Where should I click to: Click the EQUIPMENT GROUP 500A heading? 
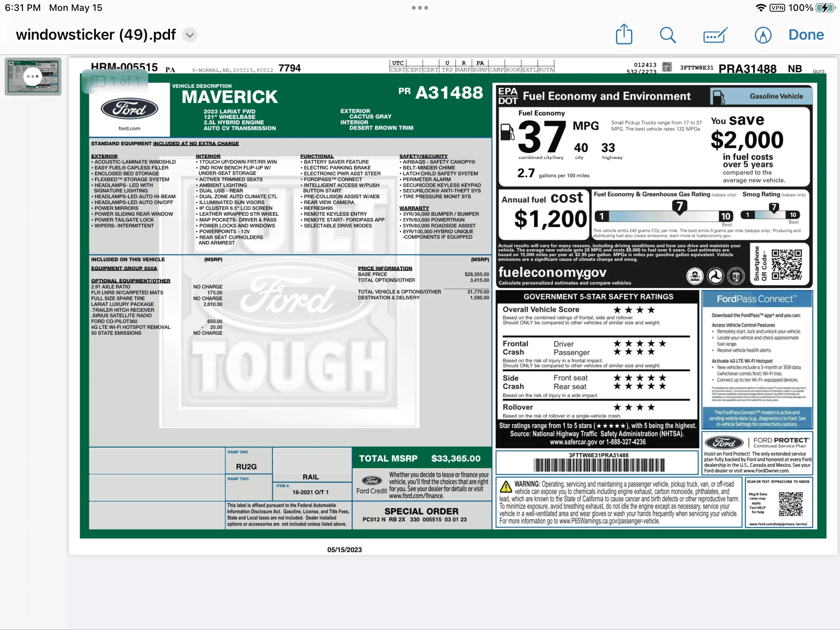(124, 268)
